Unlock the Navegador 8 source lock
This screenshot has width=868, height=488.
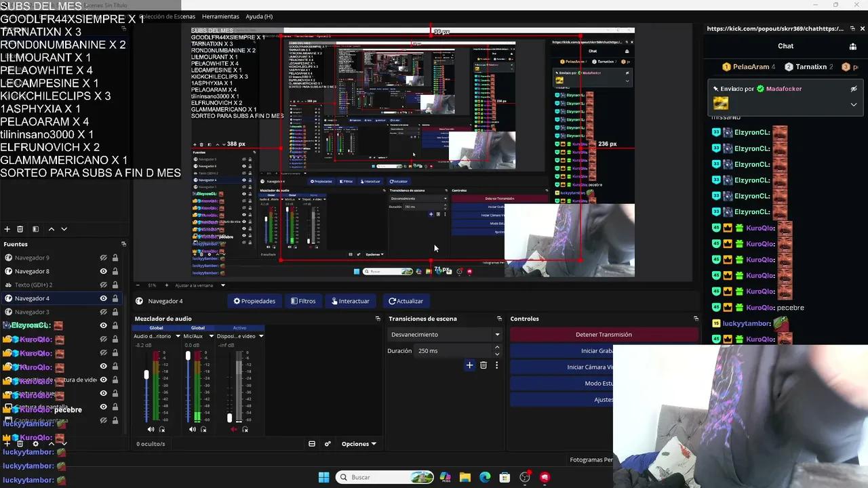[115, 271]
